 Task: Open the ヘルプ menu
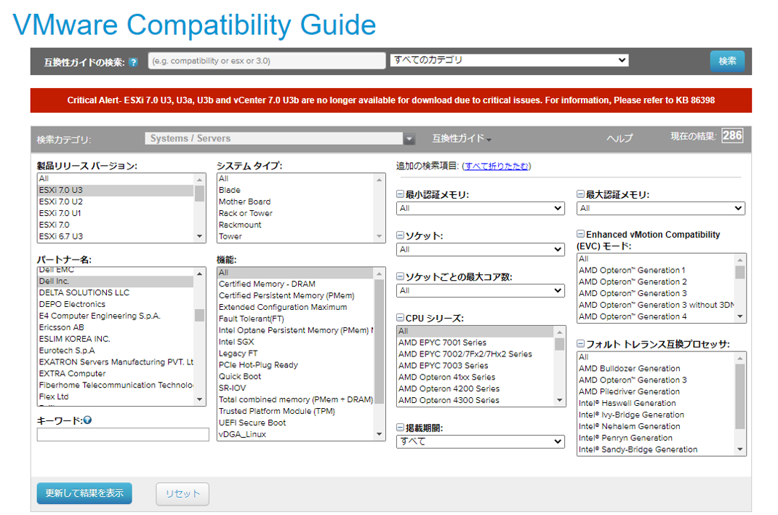pyautogui.click(x=619, y=138)
